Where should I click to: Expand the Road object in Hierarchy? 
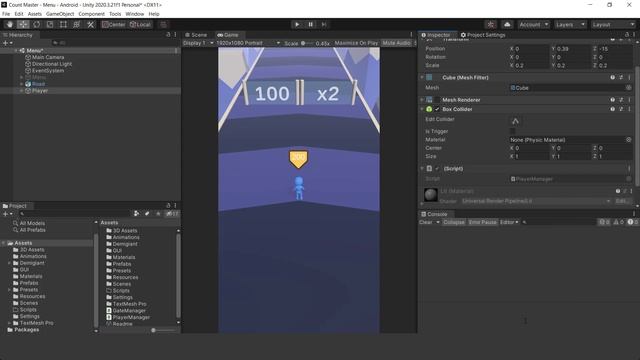coord(22,84)
